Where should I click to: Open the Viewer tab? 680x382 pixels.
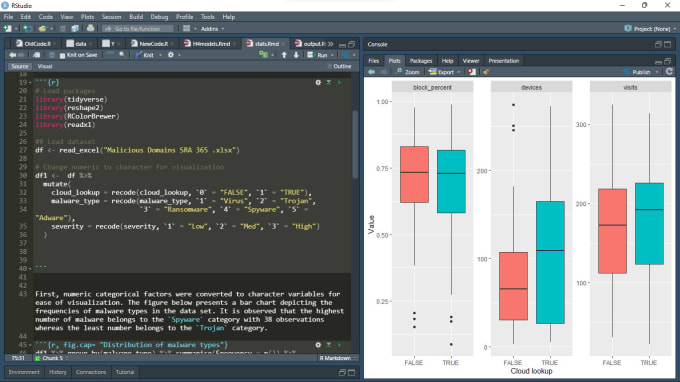471,61
